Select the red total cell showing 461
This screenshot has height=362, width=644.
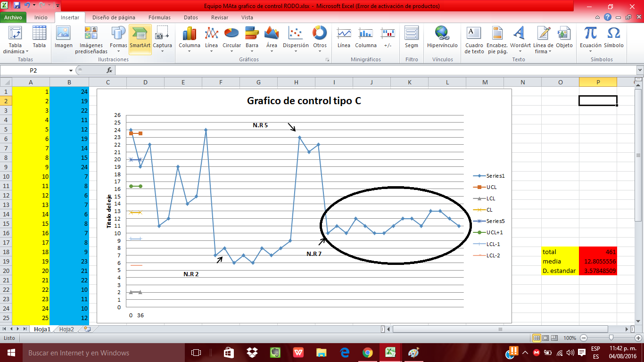pos(597,252)
